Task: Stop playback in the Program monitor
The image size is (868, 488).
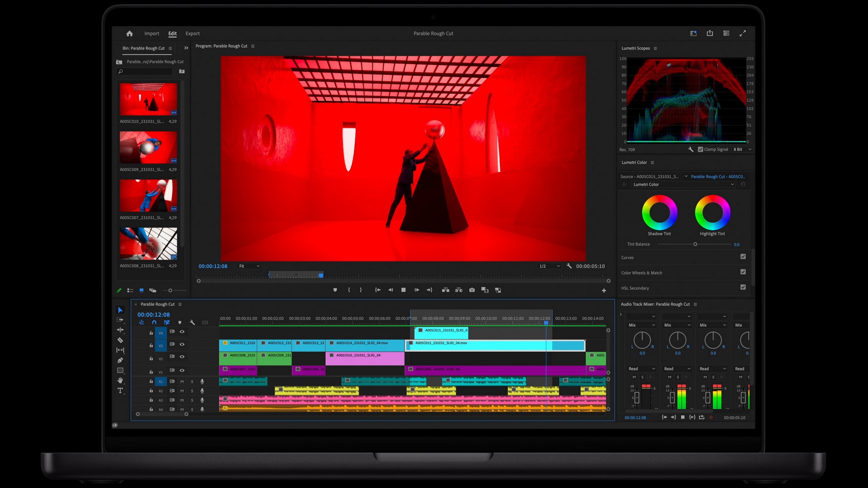Action: click(404, 290)
